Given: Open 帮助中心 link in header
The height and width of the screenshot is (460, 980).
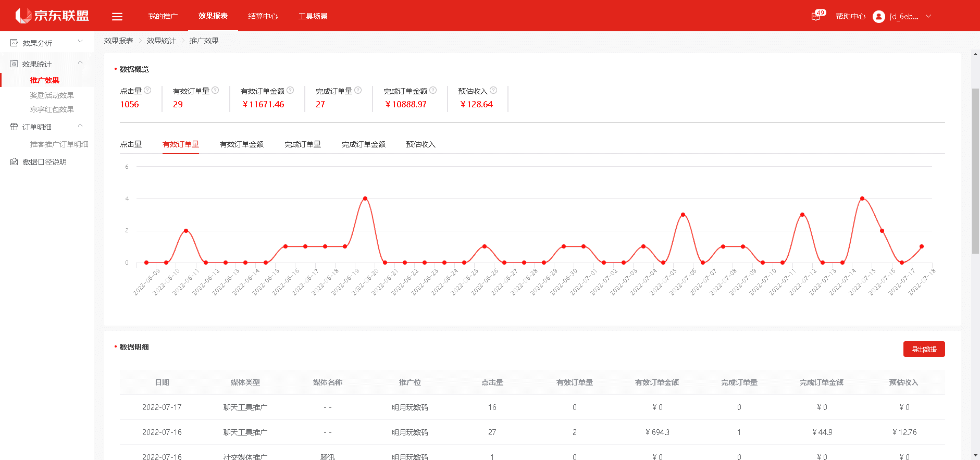Looking at the screenshot, I should [x=850, y=16].
